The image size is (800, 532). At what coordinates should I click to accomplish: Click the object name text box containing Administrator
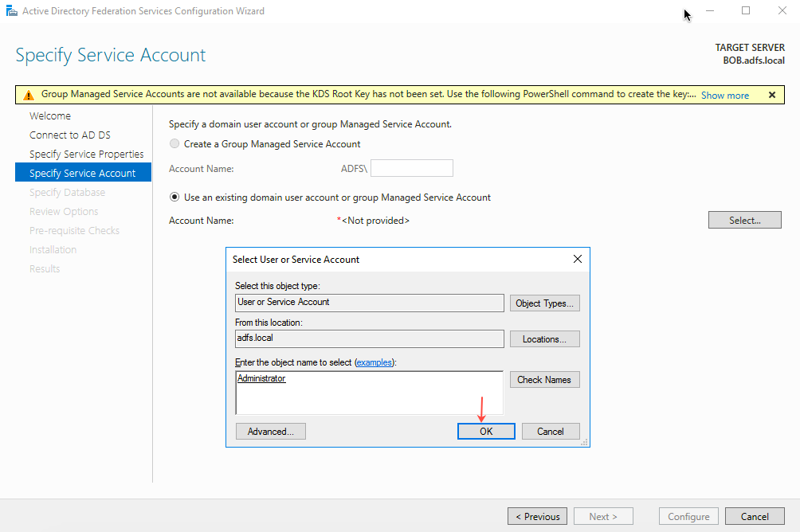click(370, 393)
